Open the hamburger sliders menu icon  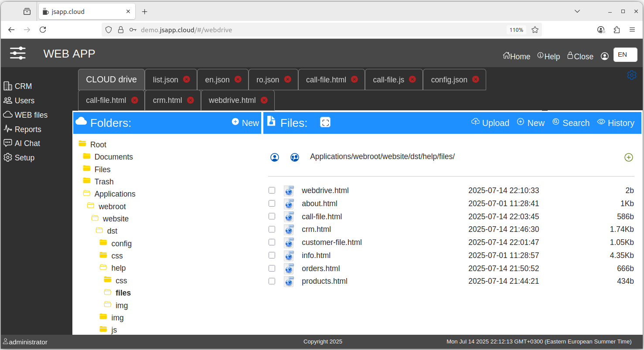(18, 53)
